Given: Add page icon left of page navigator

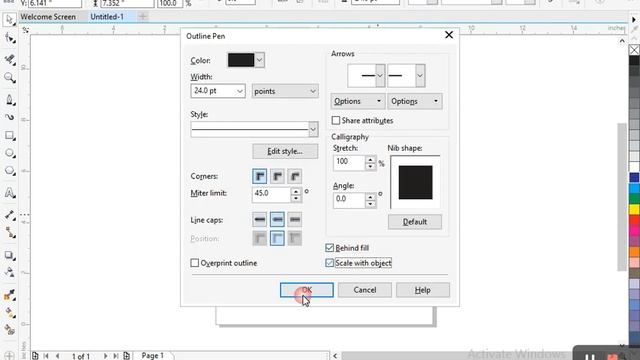Looking at the screenshot, I should point(36,356).
